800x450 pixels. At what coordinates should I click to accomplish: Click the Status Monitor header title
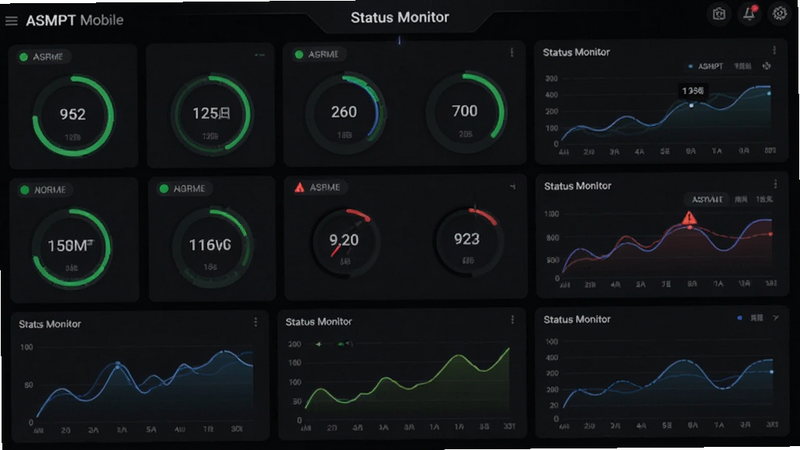(399, 17)
